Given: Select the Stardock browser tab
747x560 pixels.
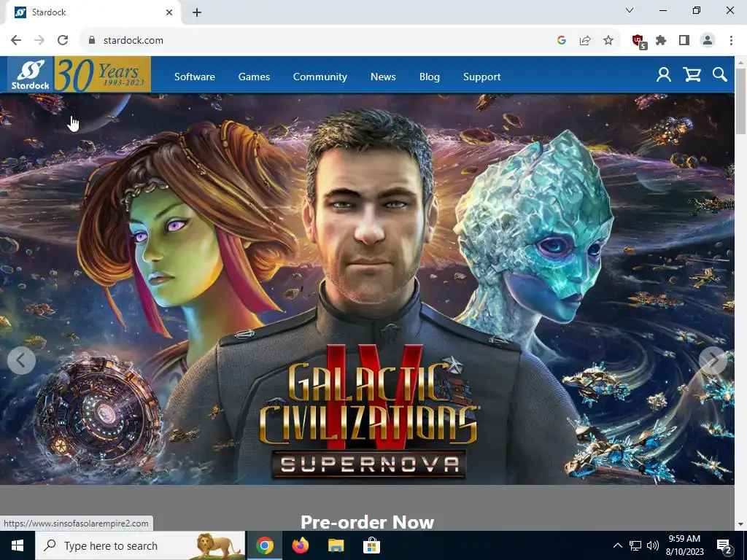Looking at the screenshot, I should [x=93, y=12].
